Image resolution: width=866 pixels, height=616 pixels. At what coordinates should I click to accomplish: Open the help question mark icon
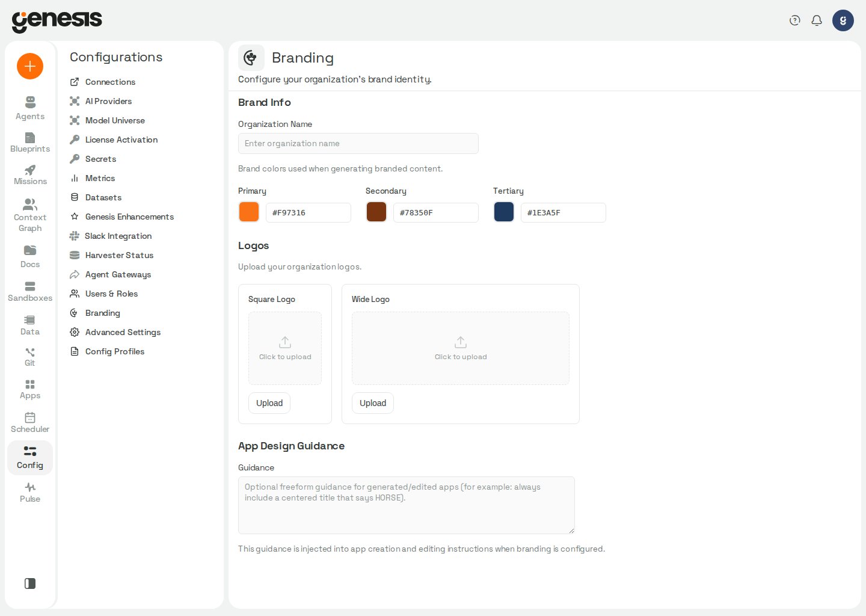(795, 20)
